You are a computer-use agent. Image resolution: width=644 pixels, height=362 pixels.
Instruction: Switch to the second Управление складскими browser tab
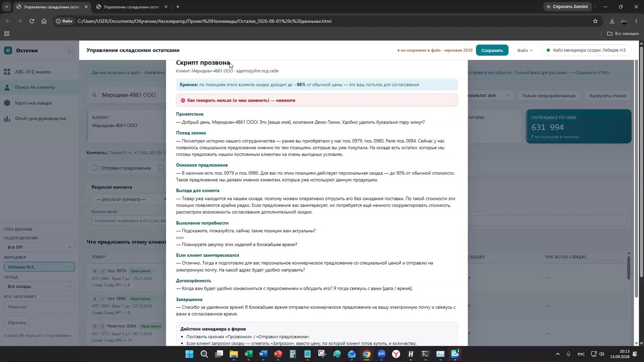coord(131,7)
